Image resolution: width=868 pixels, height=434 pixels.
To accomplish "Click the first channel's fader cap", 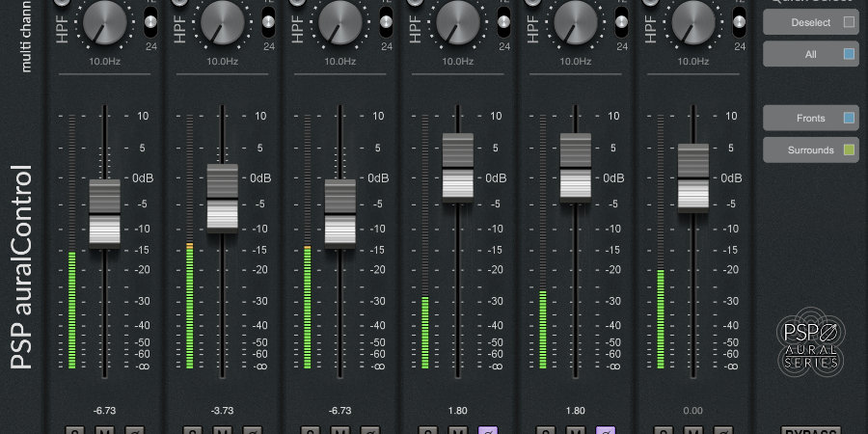I will point(104,213).
